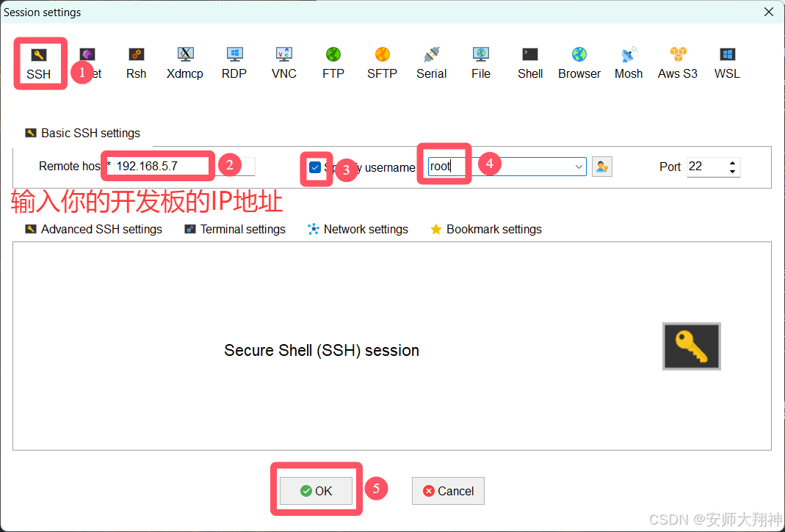This screenshot has height=532, width=785.
Task: Select the Xdmcp session icon
Action: (x=185, y=64)
